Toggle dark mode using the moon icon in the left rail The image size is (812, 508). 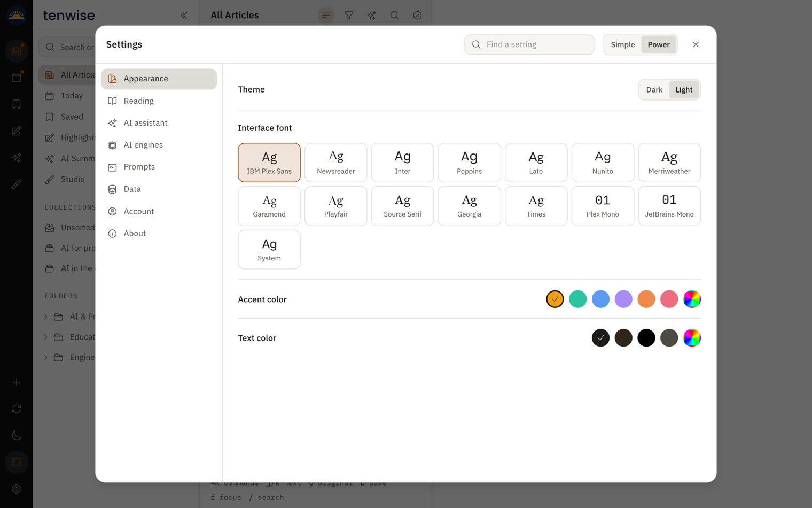point(17,435)
